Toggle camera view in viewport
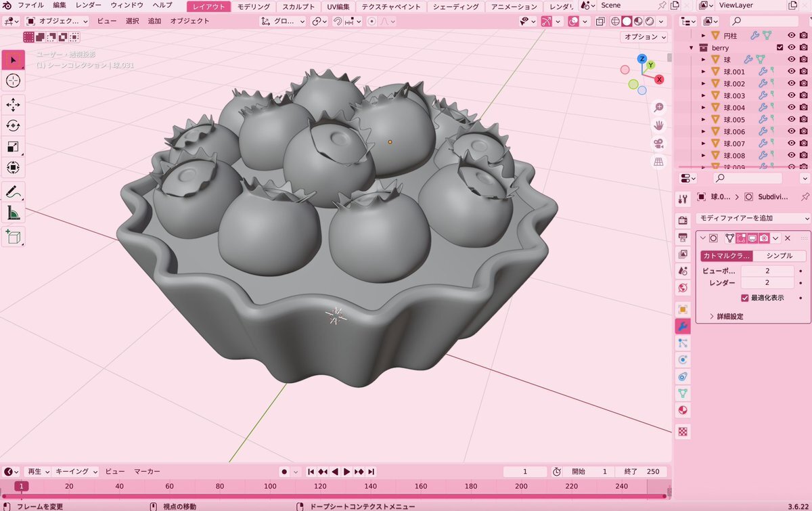The height and width of the screenshot is (511, 812). [658, 143]
